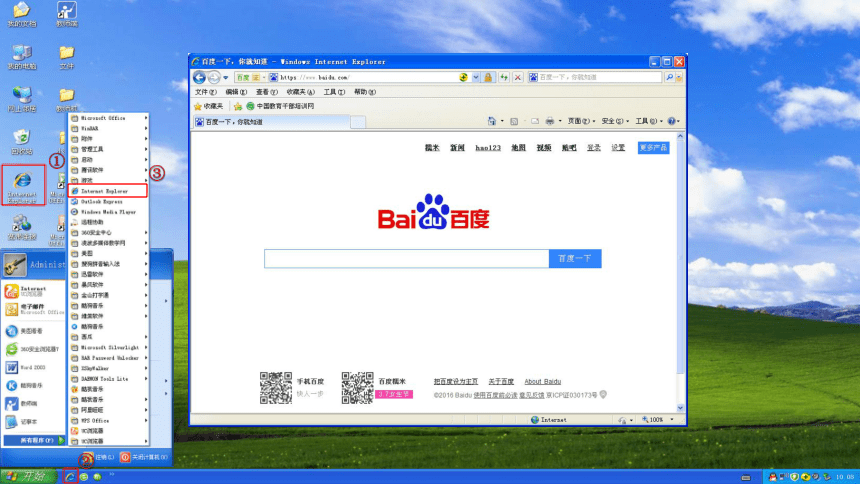The height and width of the screenshot is (484, 860).
Task: Click the About Baidu link
Action: 542,381
